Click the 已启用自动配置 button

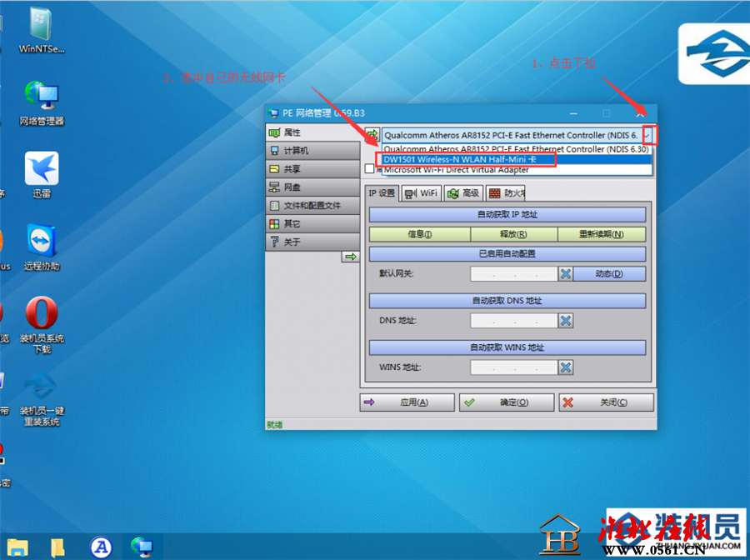[x=507, y=253]
